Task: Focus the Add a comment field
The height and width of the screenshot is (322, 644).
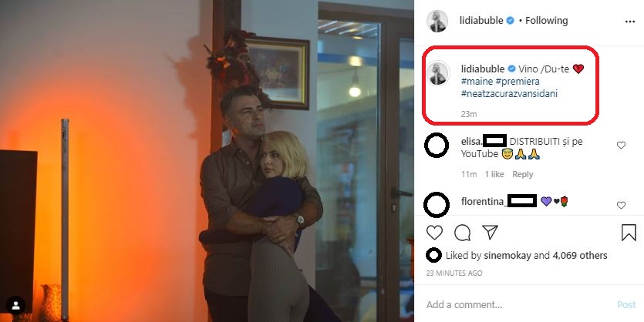Action: pos(518,304)
